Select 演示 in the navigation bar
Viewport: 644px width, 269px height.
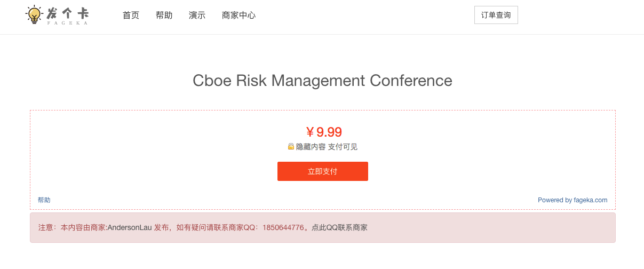pyautogui.click(x=197, y=15)
